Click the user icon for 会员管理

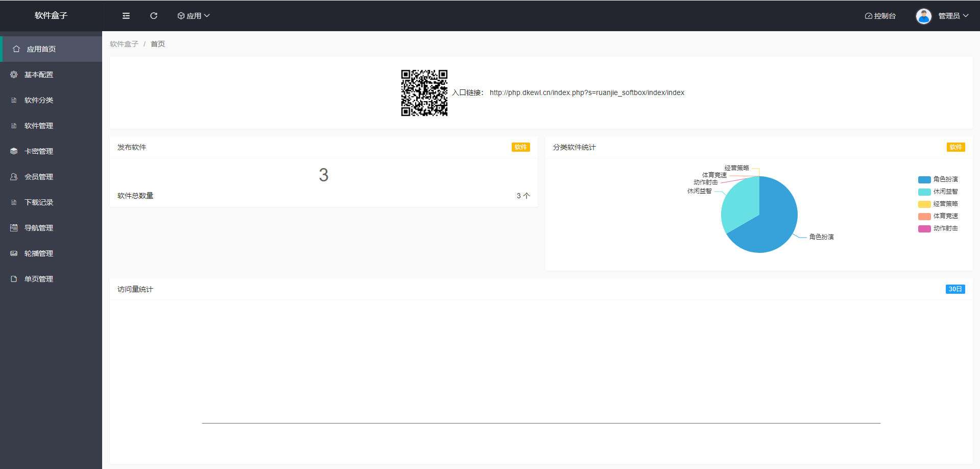pos(14,177)
